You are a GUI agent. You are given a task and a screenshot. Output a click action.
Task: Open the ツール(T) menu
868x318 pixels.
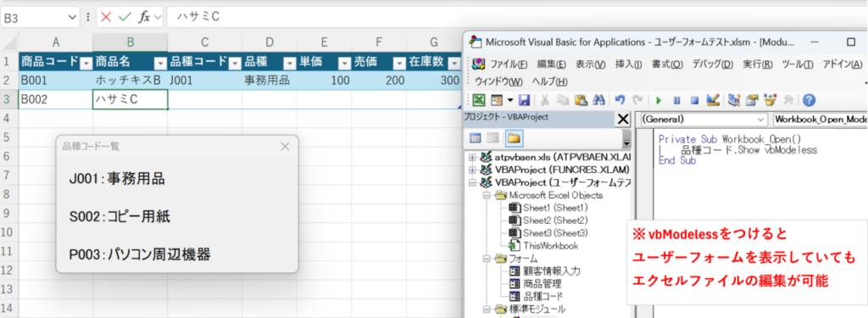click(798, 64)
